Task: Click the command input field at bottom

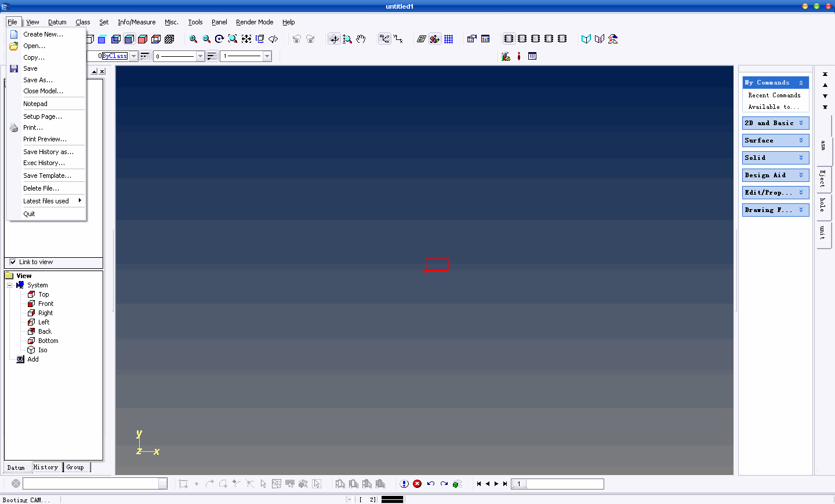Action: pyautogui.click(x=91, y=484)
